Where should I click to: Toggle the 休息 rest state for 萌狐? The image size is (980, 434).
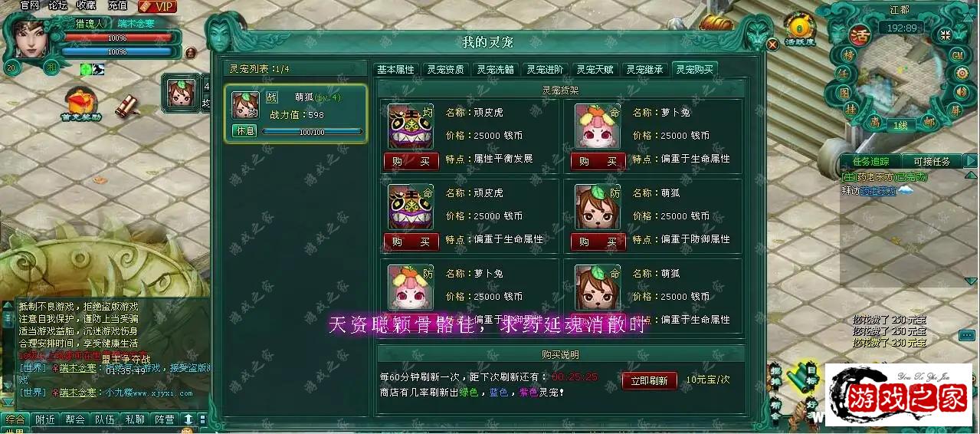244,130
